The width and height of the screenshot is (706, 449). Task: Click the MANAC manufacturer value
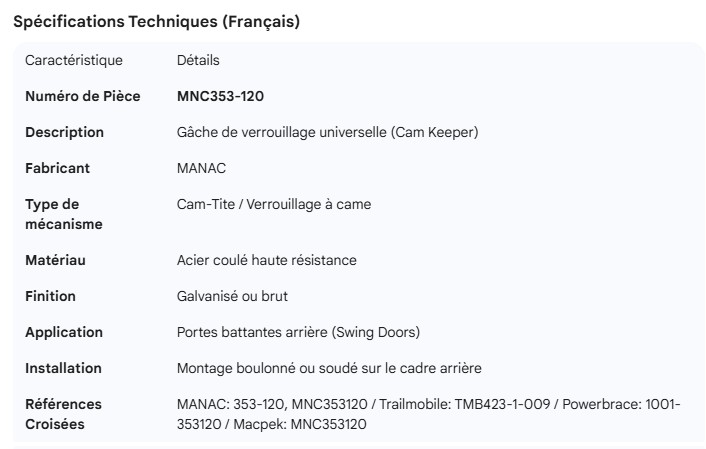pos(201,168)
